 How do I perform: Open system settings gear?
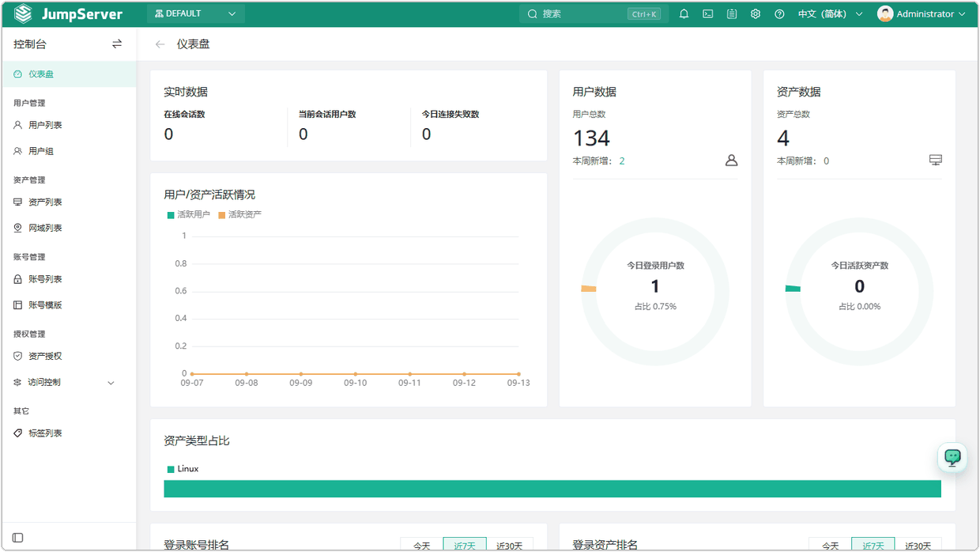coord(756,14)
